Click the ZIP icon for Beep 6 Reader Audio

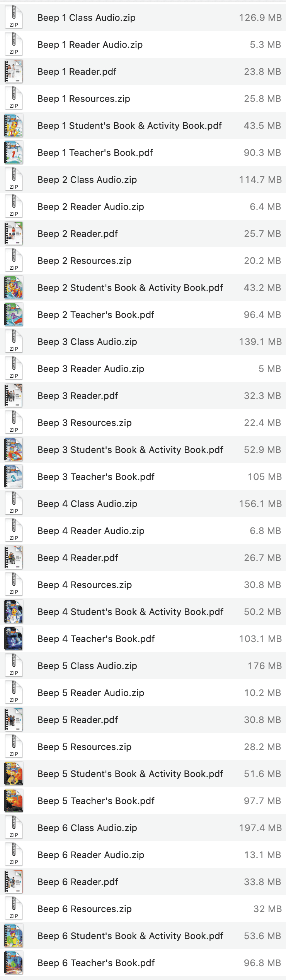click(14, 855)
